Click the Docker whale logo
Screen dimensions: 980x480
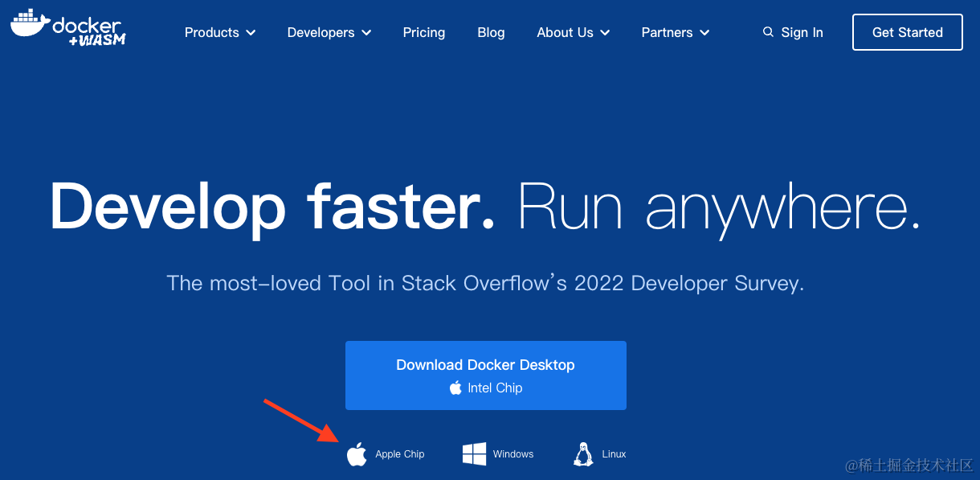29,24
